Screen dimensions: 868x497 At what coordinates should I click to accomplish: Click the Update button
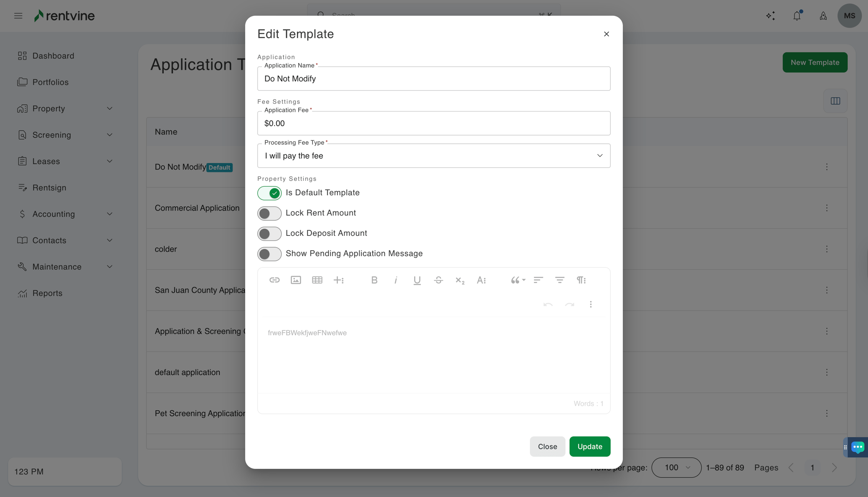click(590, 446)
